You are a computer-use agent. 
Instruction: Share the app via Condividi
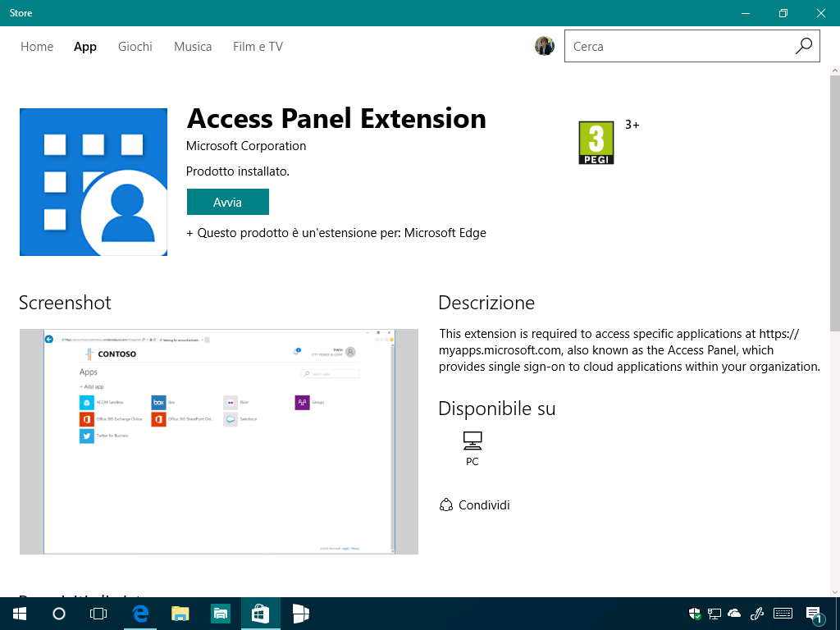(x=474, y=505)
